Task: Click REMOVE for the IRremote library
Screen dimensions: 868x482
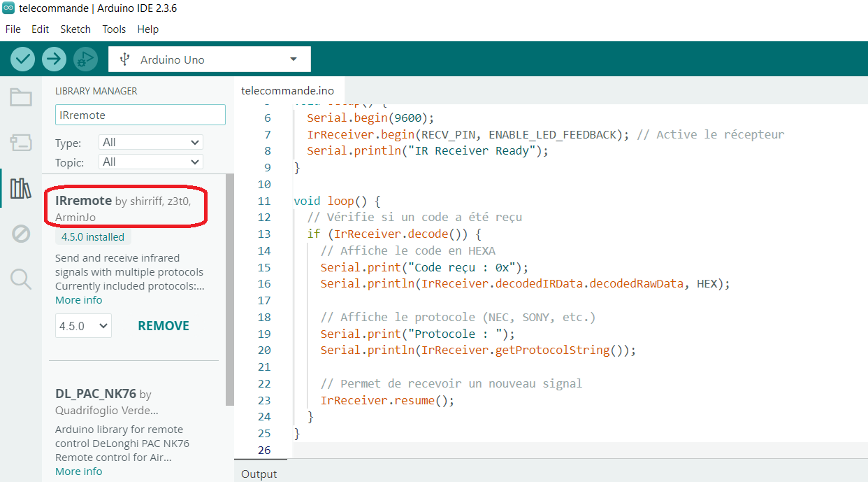Action: pyautogui.click(x=164, y=326)
